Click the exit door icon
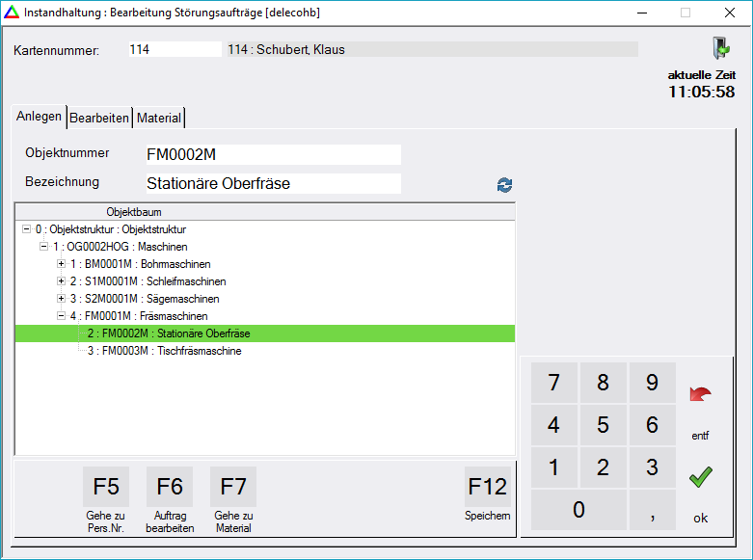Viewport: 753px width, 560px height. (x=719, y=48)
